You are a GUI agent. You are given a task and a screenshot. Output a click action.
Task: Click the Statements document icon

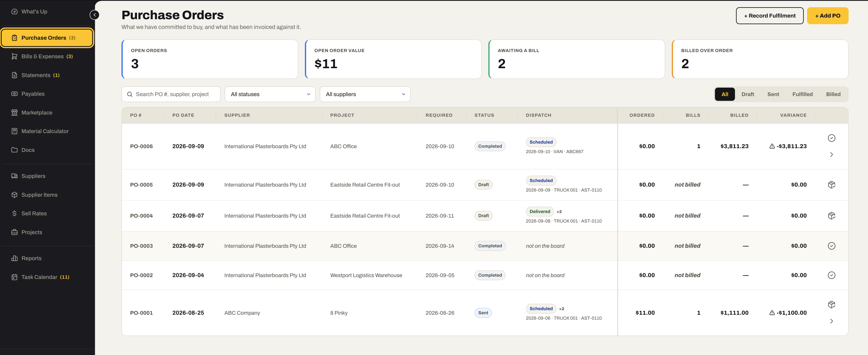(14, 75)
